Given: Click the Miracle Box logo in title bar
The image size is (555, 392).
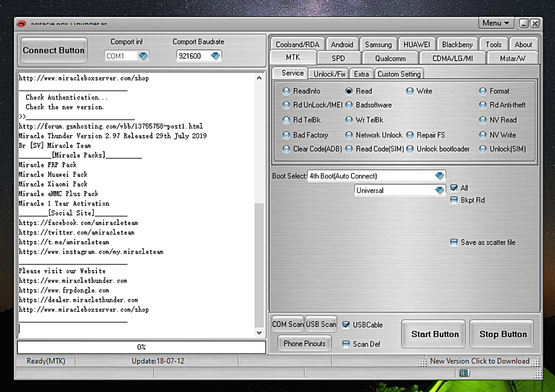Looking at the screenshot, I should (21, 24).
